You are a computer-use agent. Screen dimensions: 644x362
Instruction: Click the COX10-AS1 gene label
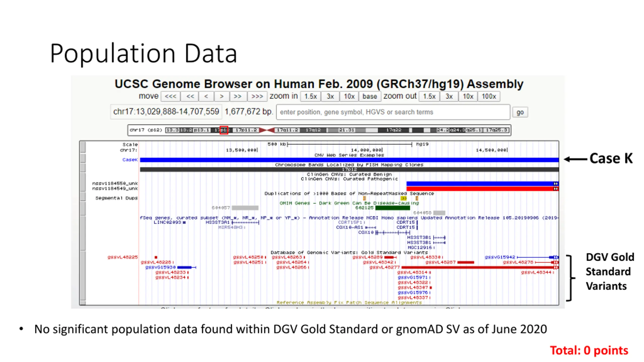click(350, 228)
